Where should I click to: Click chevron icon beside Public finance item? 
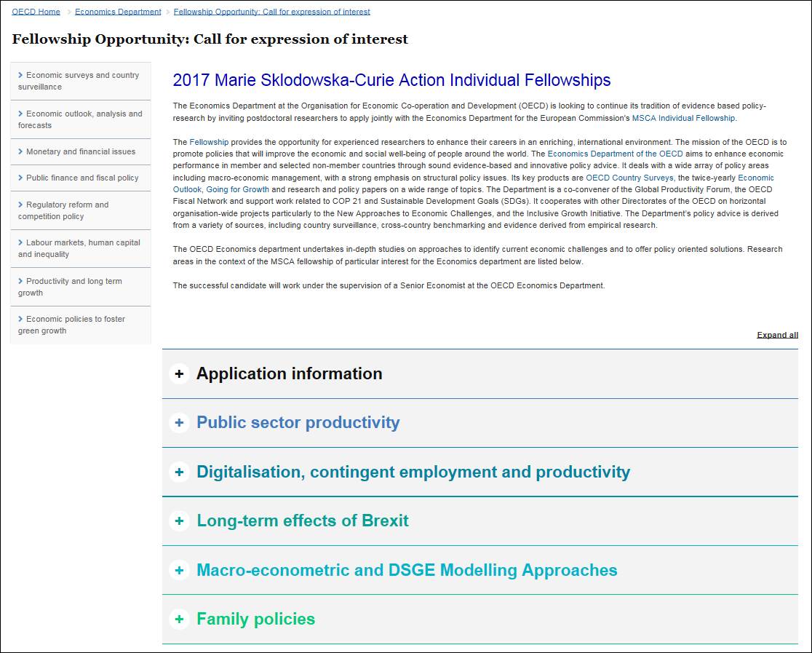pyautogui.click(x=20, y=178)
